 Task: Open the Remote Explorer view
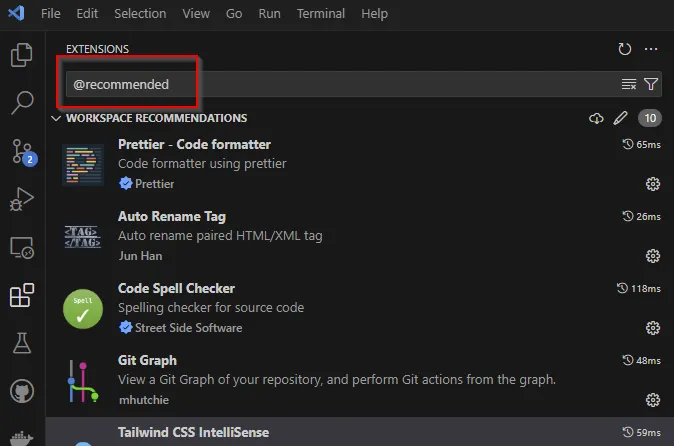(21, 247)
